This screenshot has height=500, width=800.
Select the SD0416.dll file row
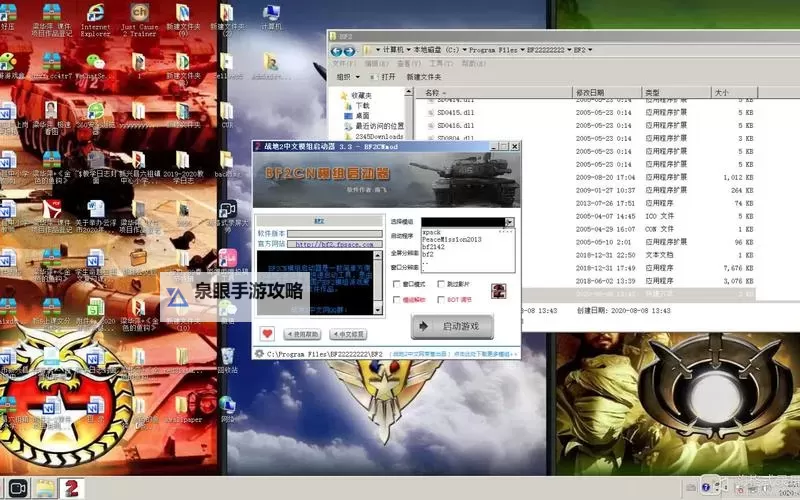pos(585,125)
